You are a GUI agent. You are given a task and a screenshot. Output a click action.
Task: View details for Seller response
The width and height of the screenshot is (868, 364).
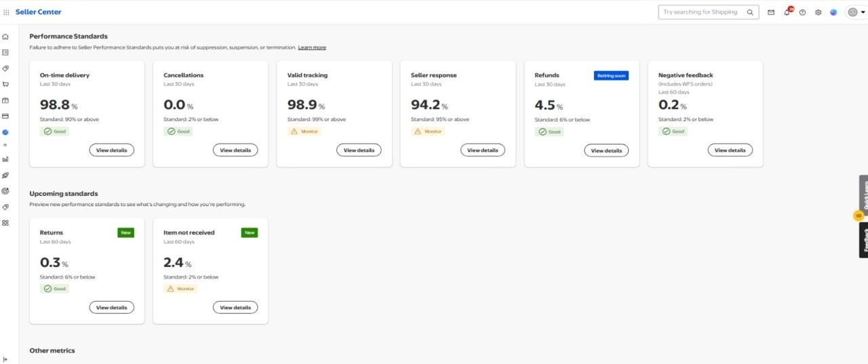483,150
